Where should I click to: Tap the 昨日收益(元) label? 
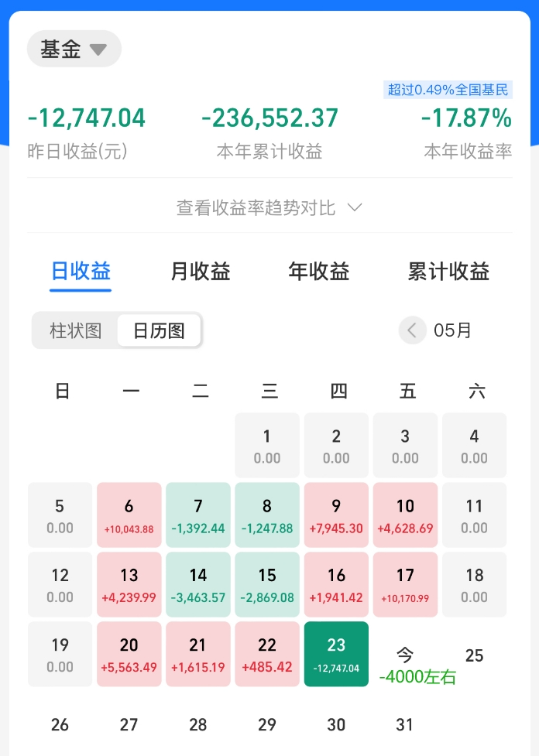pyautogui.click(x=77, y=152)
